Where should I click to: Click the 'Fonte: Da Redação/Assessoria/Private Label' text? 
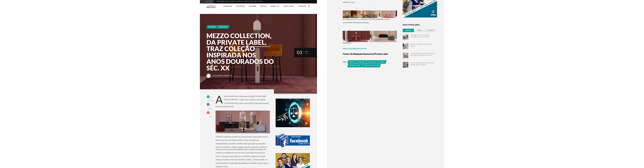tap(365, 54)
